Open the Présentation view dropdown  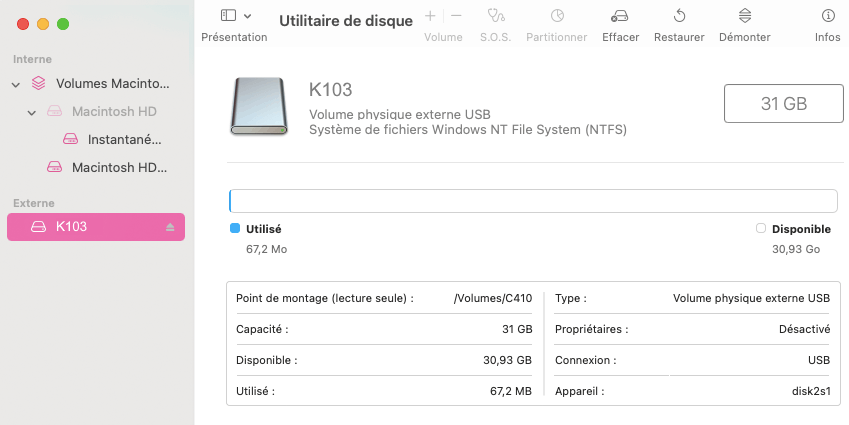tap(235, 16)
